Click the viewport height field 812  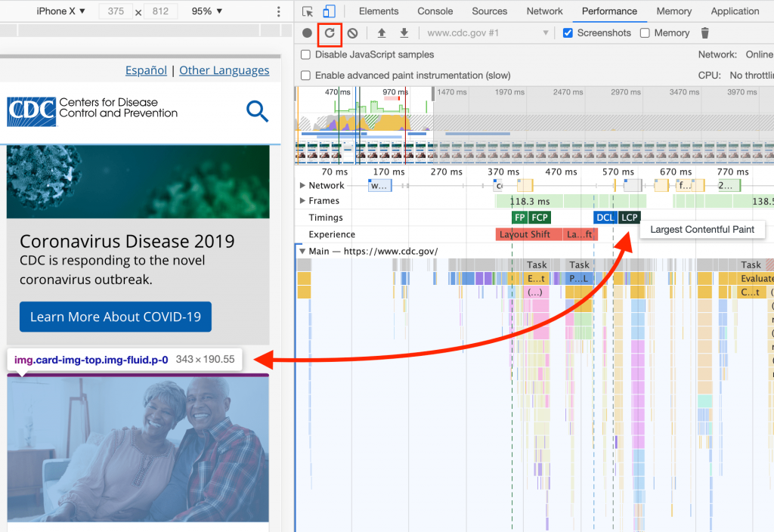(160, 11)
